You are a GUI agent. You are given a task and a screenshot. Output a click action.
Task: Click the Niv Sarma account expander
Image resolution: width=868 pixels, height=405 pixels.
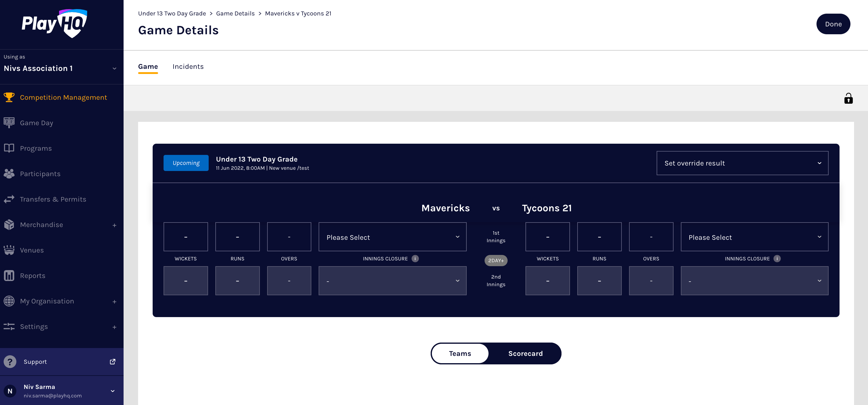click(114, 391)
